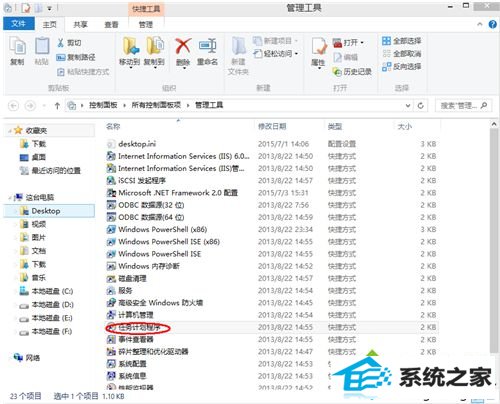The width and height of the screenshot is (500, 404).
Task: Click 控制面板 in the breadcrumb path
Action: pyautogui.click(x=103, y=105)
